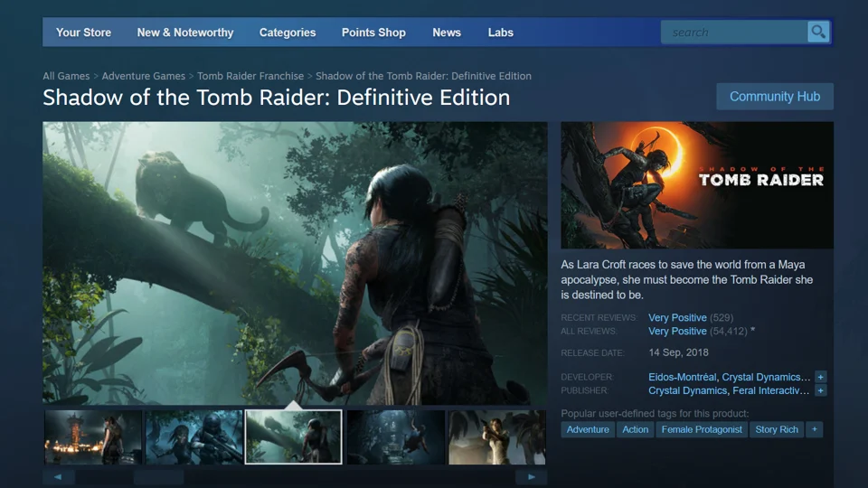The image size is (868, 488).
Task: Open Eidos-Montréal developer link
Action: pos(682,377)
